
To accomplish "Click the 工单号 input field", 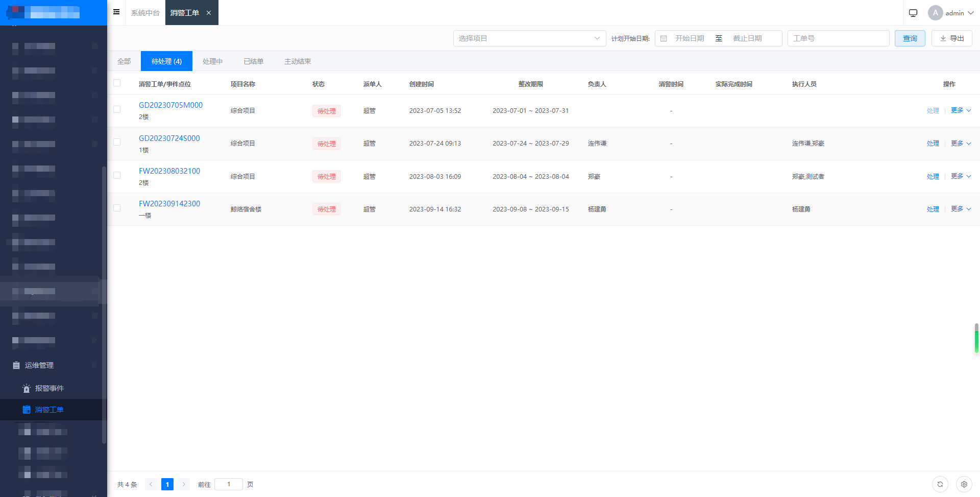I will (838, 38).
